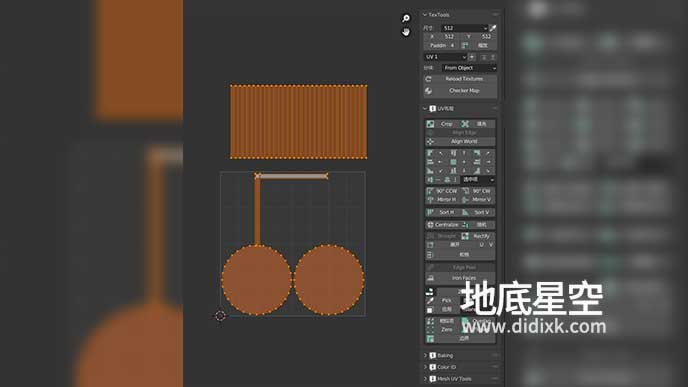Select the left circular UV island
Screen dimensions: 688x387
(256, 280)
